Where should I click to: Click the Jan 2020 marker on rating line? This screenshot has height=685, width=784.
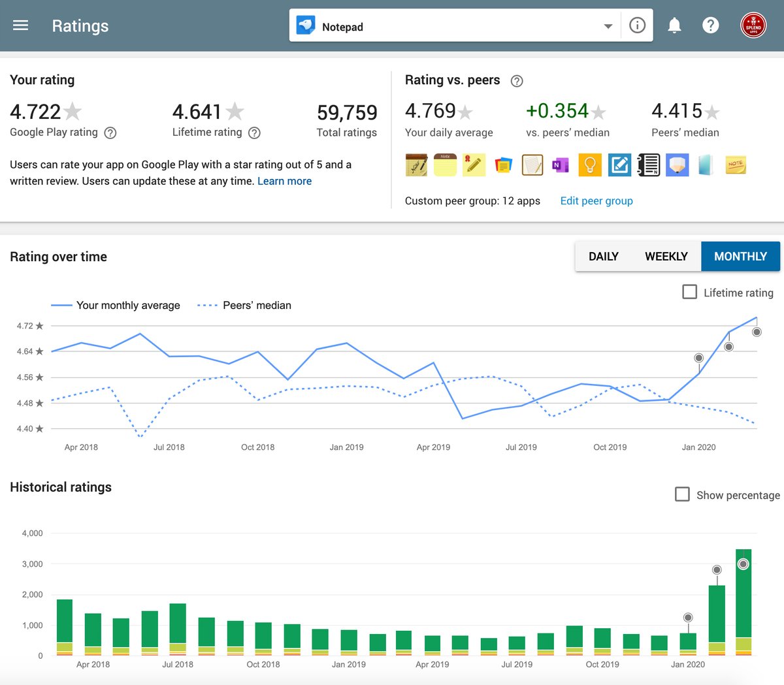698,358
